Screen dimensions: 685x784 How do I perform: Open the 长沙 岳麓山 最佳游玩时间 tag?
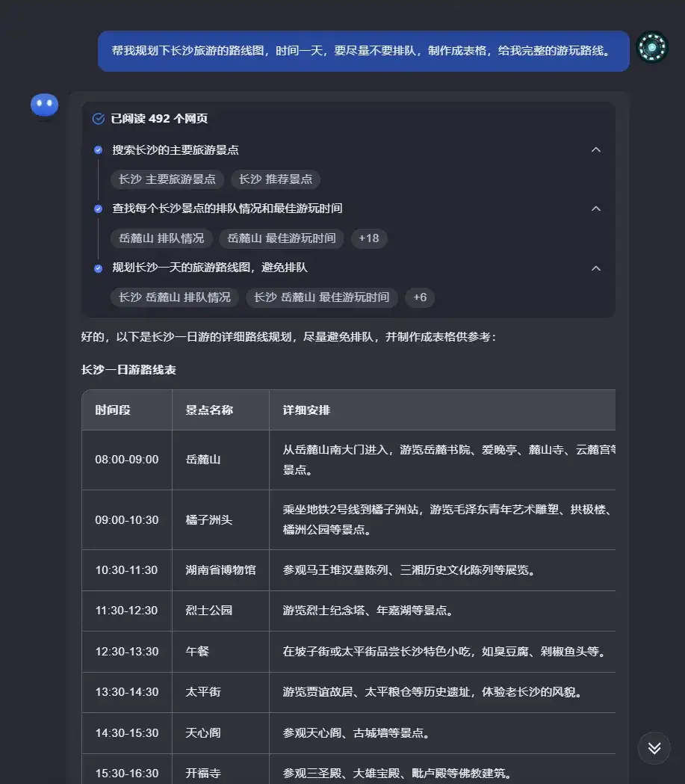tap(321, 297)
